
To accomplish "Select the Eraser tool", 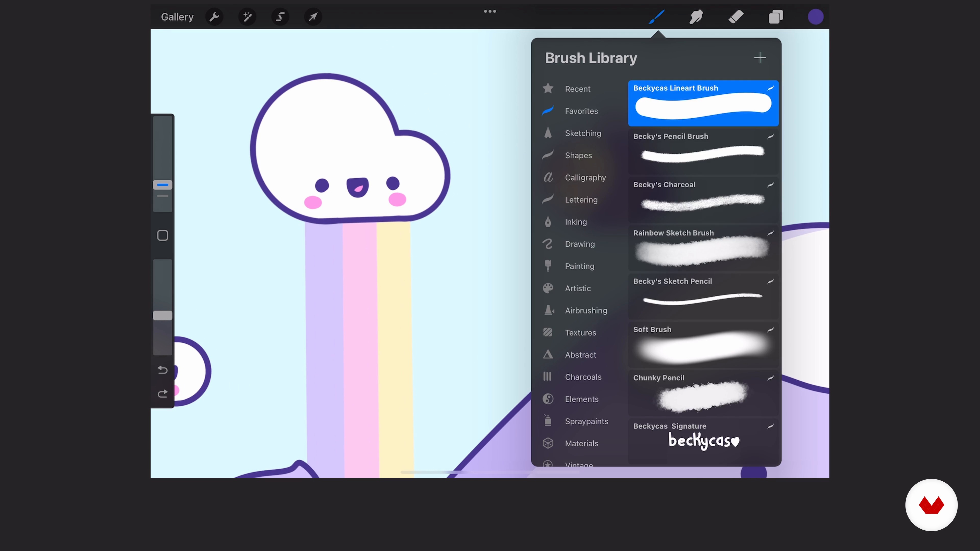I will (736, 17).
